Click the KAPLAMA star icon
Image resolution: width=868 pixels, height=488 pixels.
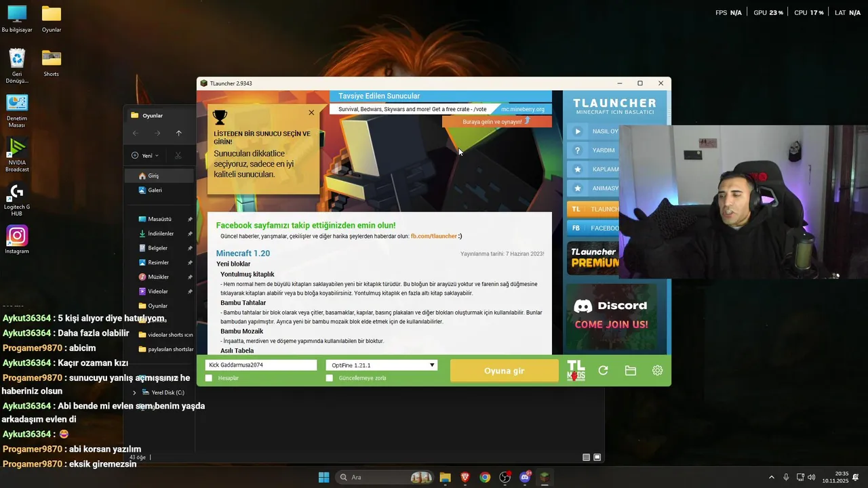[x=578, y=169]
